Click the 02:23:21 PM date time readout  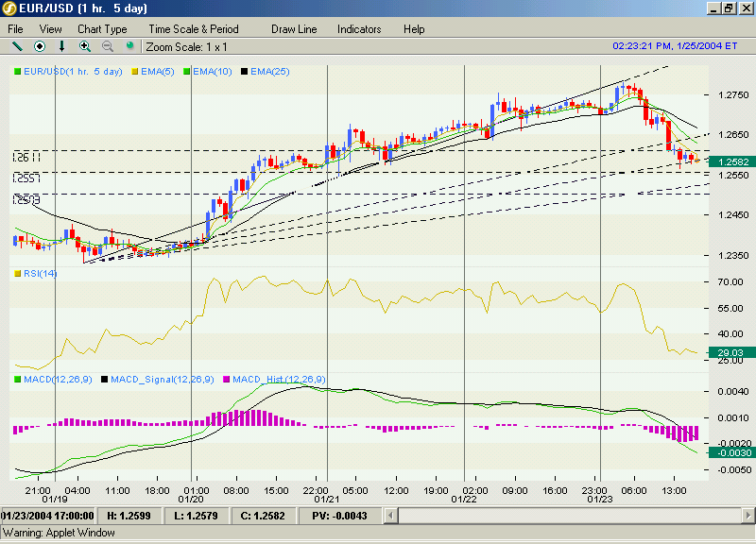pos(675,45)
